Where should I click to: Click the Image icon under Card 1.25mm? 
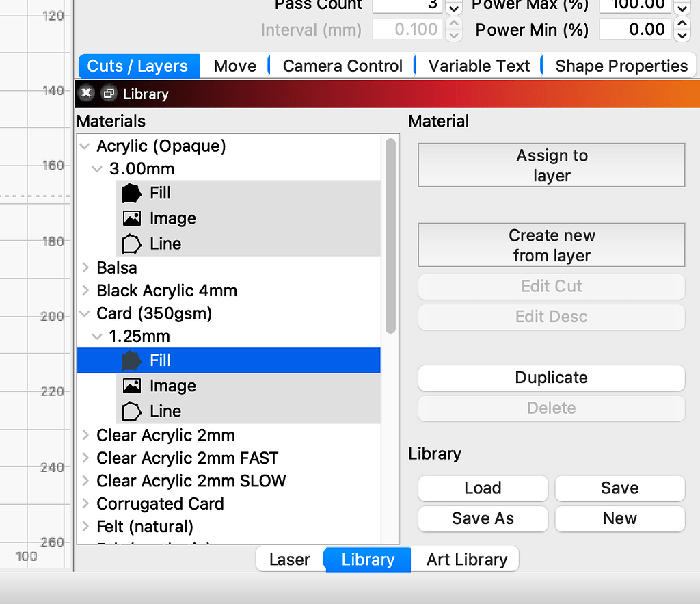(133, 385)
